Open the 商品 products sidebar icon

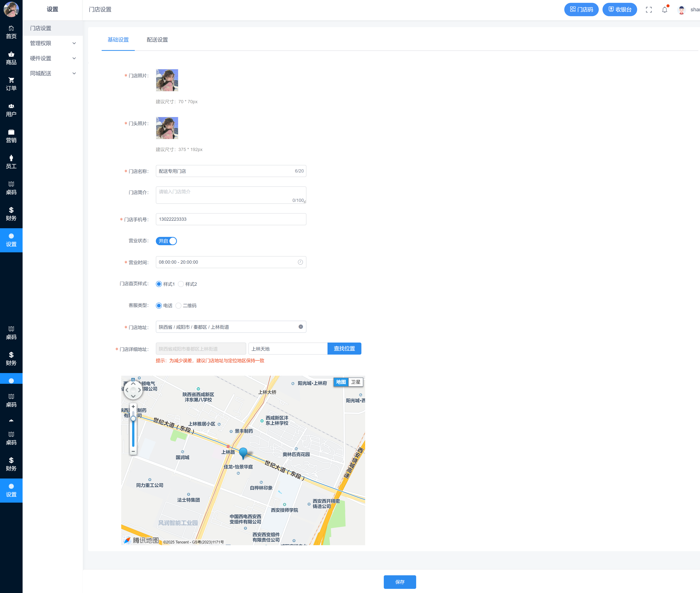coord(11,58)
